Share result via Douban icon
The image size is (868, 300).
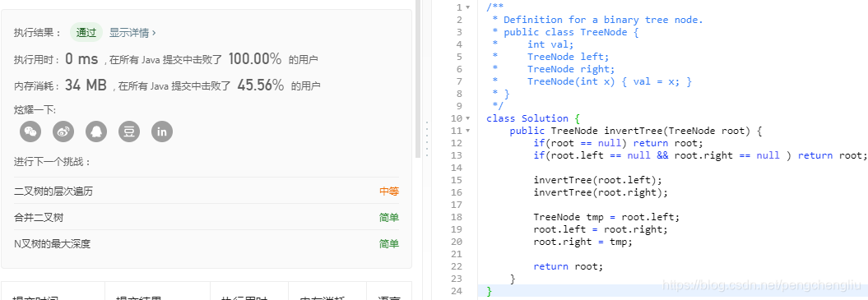pos(129,132)
